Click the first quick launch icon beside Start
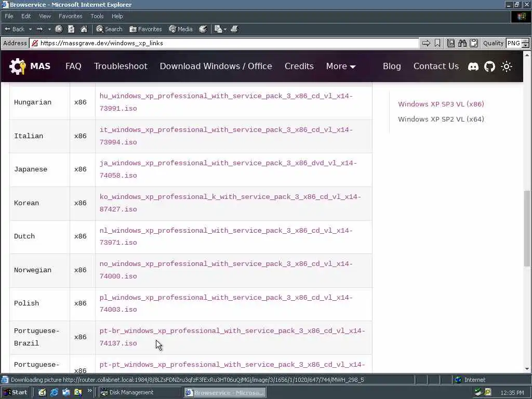The width and height of the screenshot is (532, 399). (42, 392)
